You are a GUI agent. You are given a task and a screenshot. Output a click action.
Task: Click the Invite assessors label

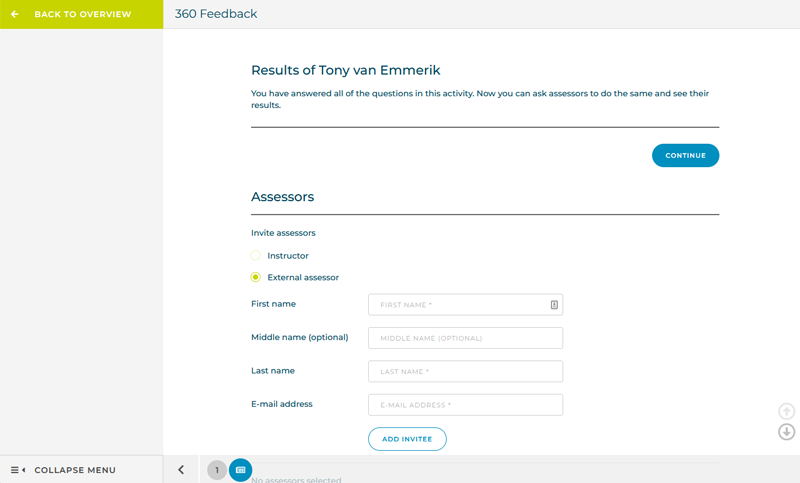(283, 233)
